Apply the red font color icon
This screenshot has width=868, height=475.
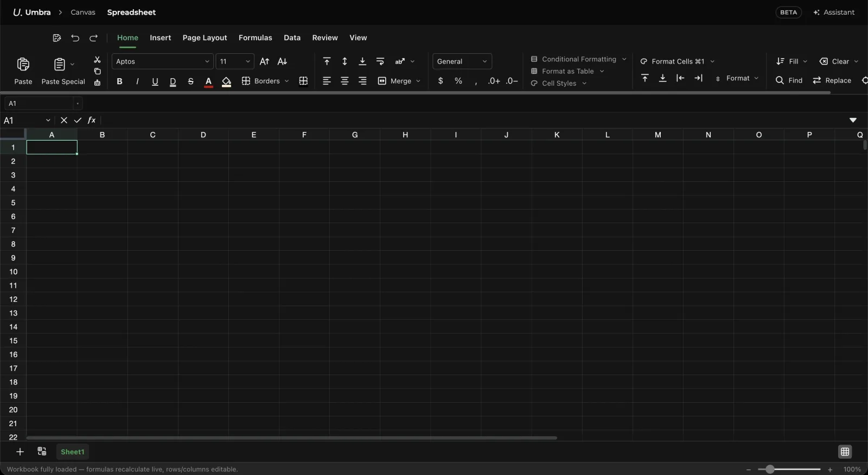pyautogui.click(x=208, y=81)
